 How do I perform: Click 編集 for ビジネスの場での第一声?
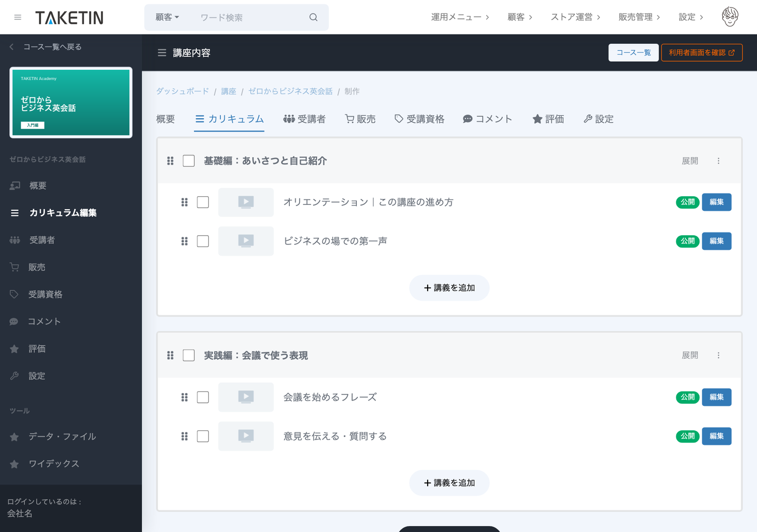point(716,241)
